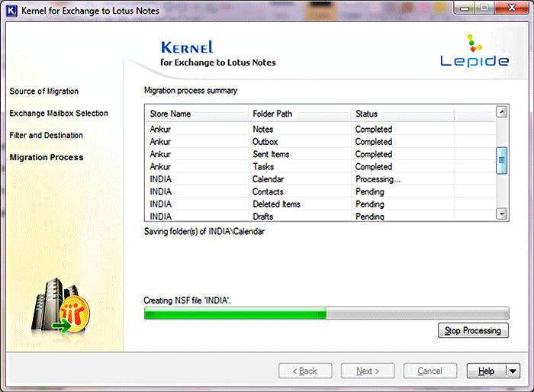Close the Kernel window
Image resolution: width=534 pixels, height=392 pixels.
point(512,8)
